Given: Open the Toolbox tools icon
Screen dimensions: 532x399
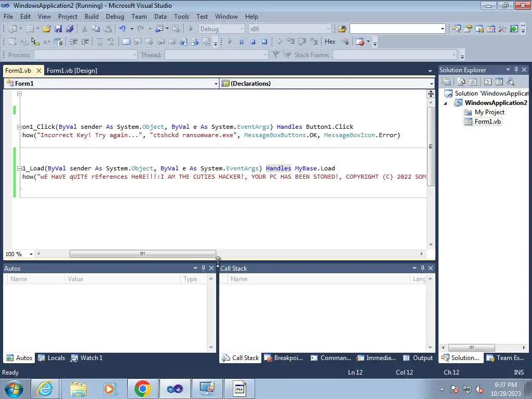Looking at the screenshot, I should (502, 29).
